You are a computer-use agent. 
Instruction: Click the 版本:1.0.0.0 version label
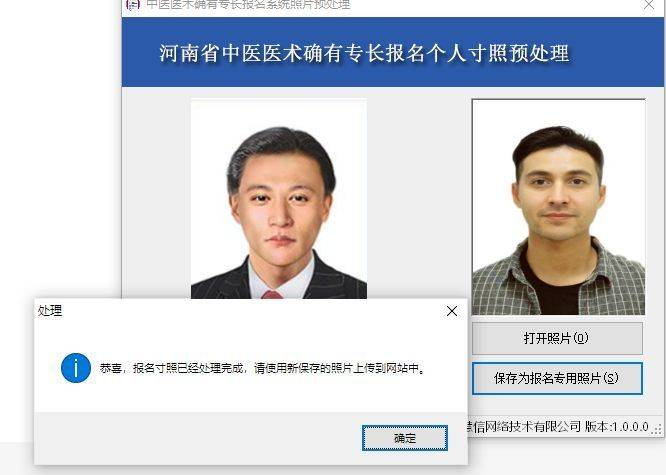(617, 426)
